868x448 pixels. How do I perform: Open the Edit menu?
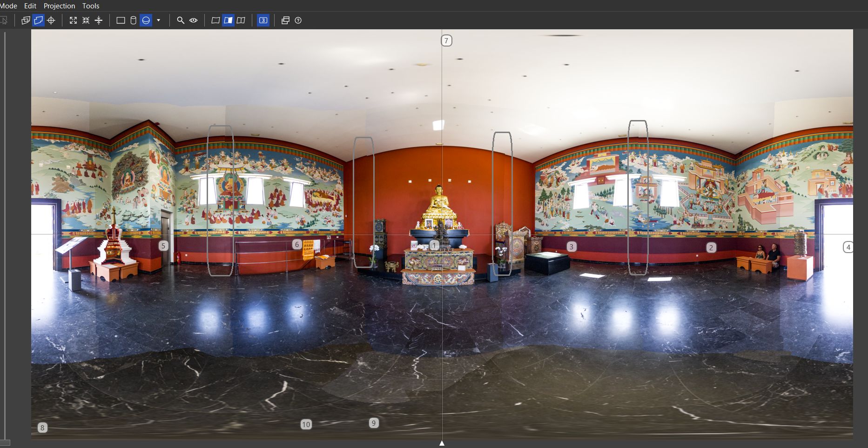point(30,6)
